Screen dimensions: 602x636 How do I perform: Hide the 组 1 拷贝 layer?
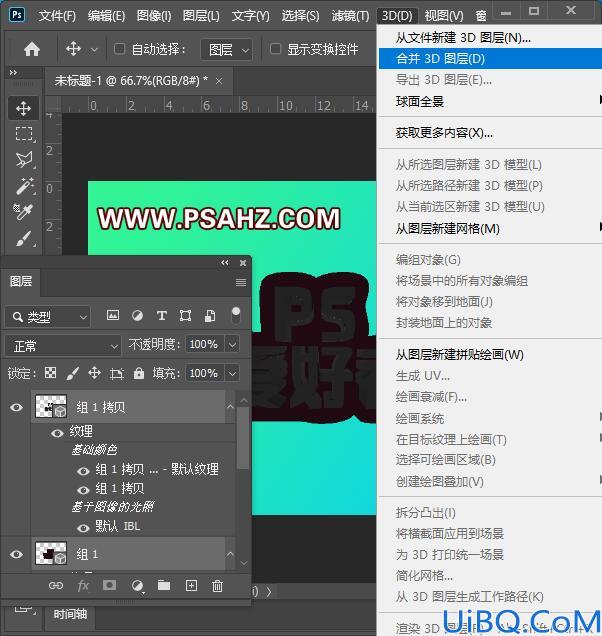point(16,407)
